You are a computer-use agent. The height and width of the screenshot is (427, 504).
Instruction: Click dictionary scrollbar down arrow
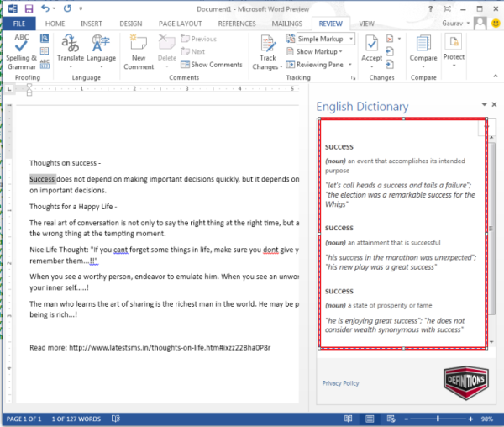(491, 342)
